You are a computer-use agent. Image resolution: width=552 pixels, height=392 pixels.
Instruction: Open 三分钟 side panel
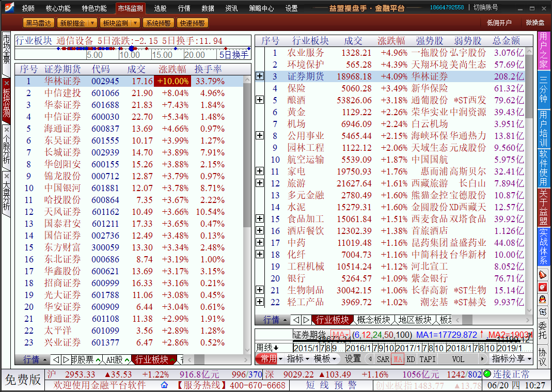coord(544,89)
